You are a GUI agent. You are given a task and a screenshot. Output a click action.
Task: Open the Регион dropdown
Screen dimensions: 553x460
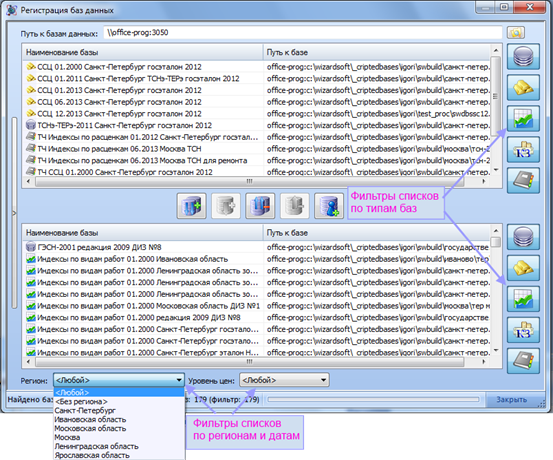(119, 380)
